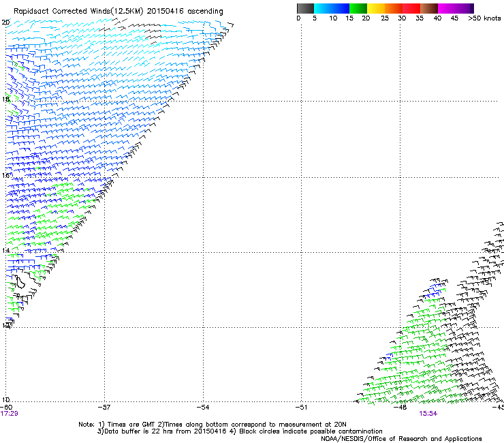
Task: Click the island outline near 13N in left swath
Action: click(20, 281)
